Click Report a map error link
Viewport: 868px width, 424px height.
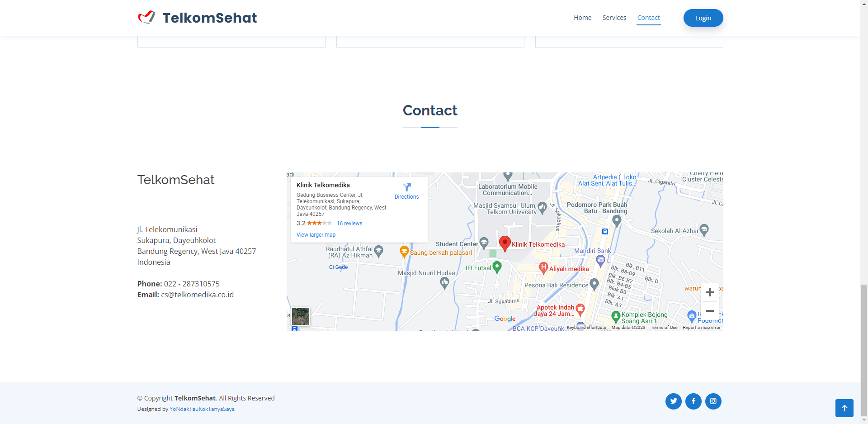[702, 328]
